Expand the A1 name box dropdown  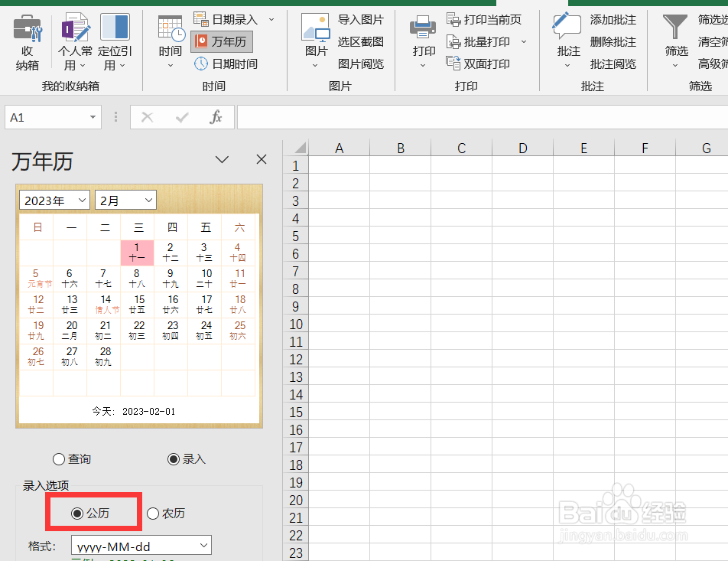point(93,117)
